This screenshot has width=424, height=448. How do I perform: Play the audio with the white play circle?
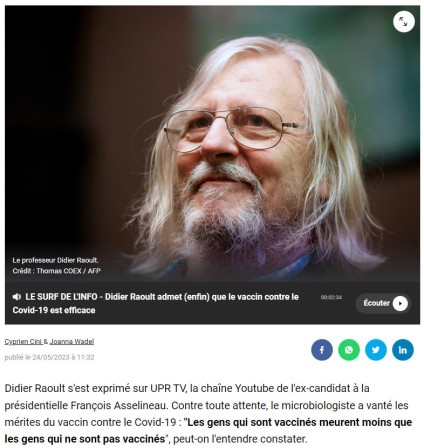pyautogui.click(x=400, y=303)
